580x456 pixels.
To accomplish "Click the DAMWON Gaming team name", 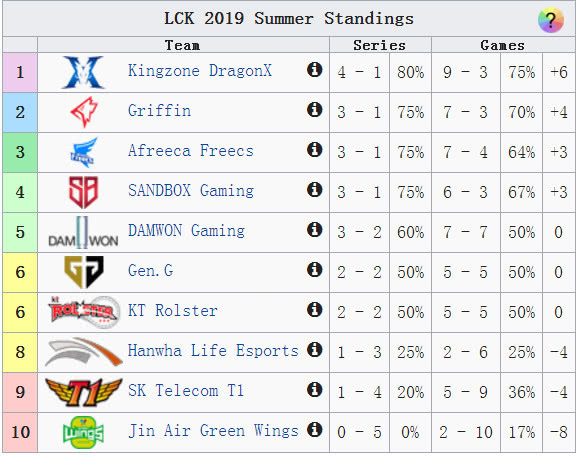I will [186, 230].
